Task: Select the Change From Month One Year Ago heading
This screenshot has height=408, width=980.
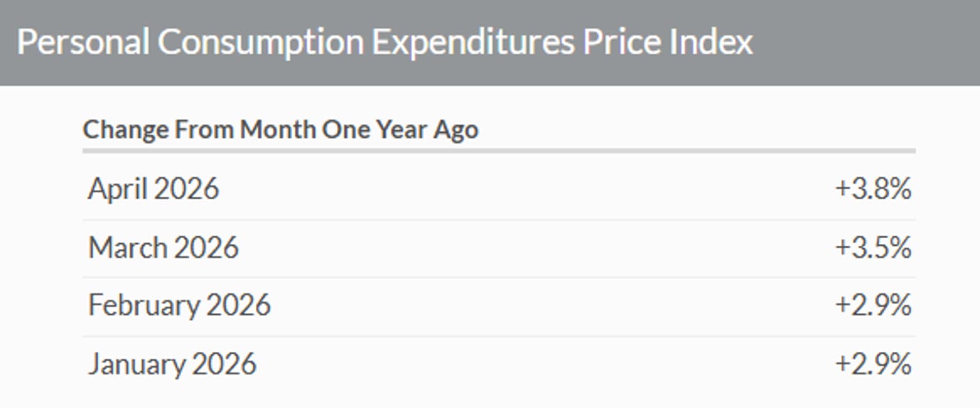Action: pos(281,130)
